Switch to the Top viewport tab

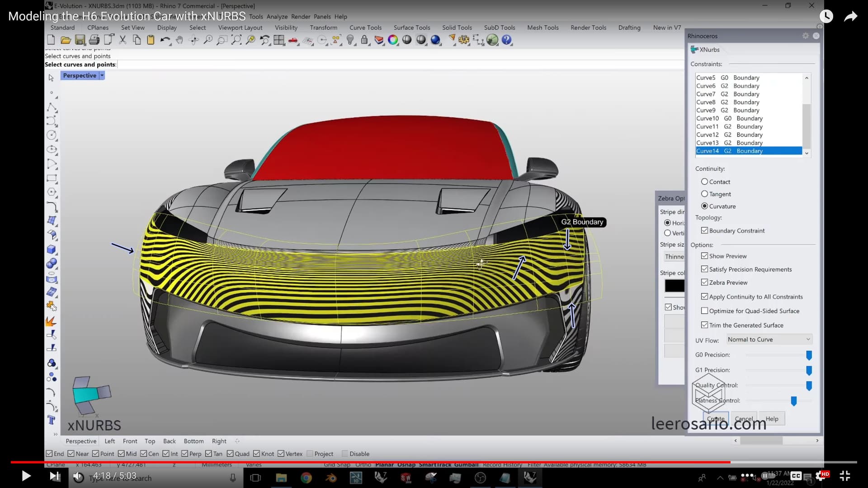tap(150, 441)
